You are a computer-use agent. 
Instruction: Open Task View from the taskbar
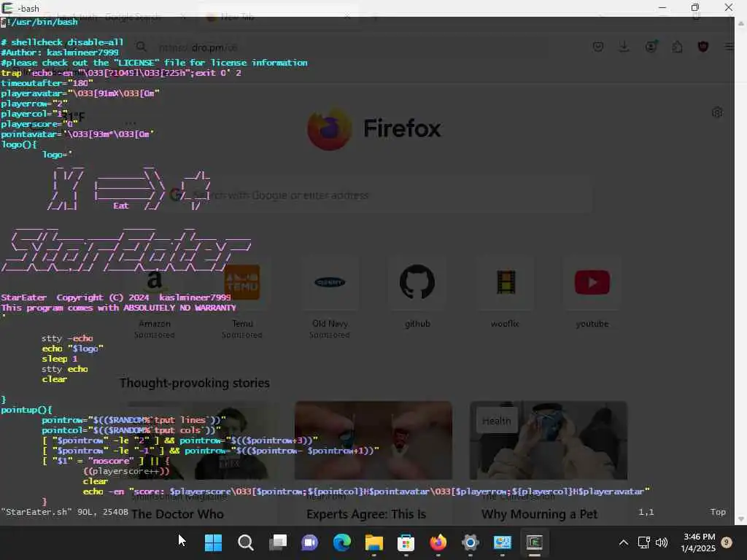pos(278,542)
